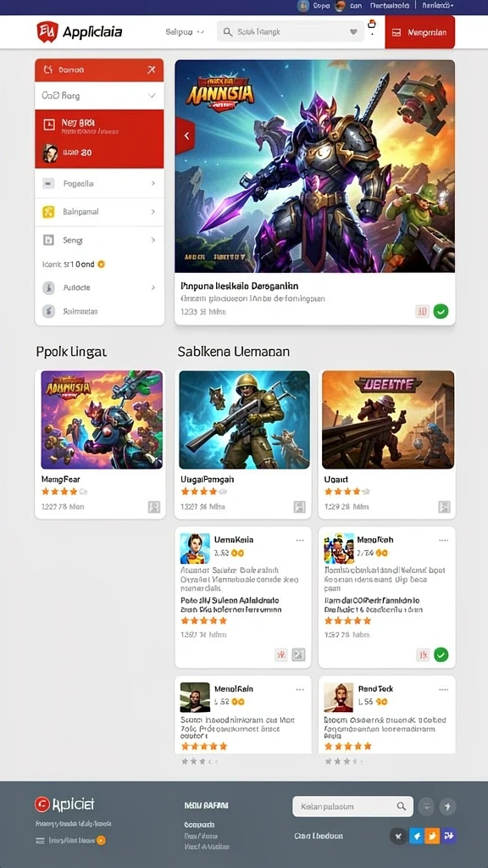Toggle green checkmark on featured banner card
This screenshot has height=868, width=488.
[x=441, y=311]
